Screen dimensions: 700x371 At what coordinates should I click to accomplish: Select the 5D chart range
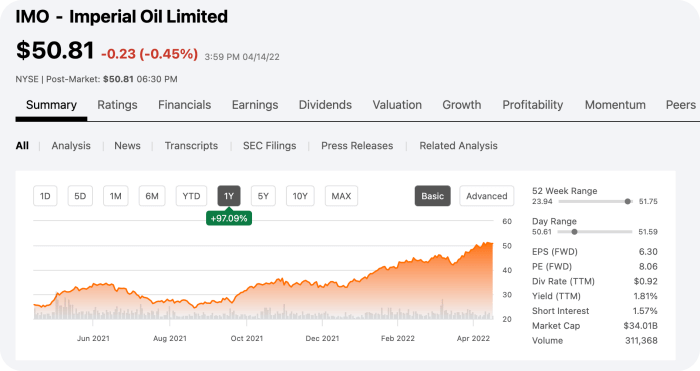click(x=80, y=196)
